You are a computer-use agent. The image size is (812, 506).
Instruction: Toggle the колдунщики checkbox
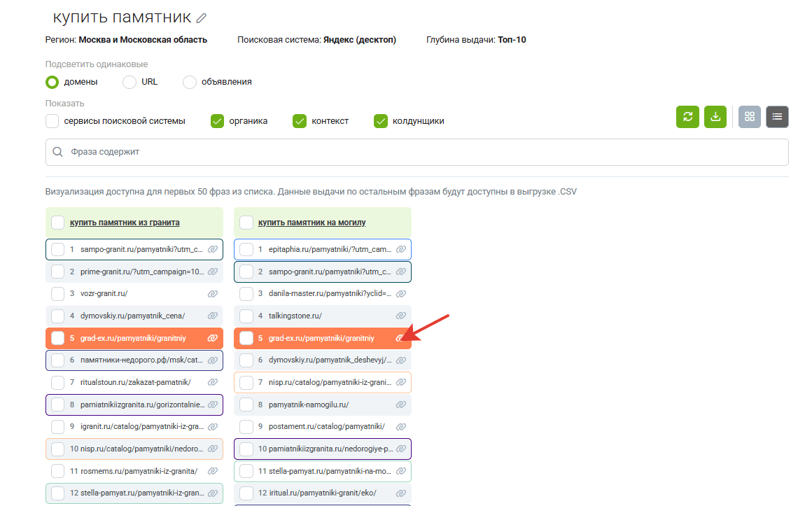coord(381,121)
